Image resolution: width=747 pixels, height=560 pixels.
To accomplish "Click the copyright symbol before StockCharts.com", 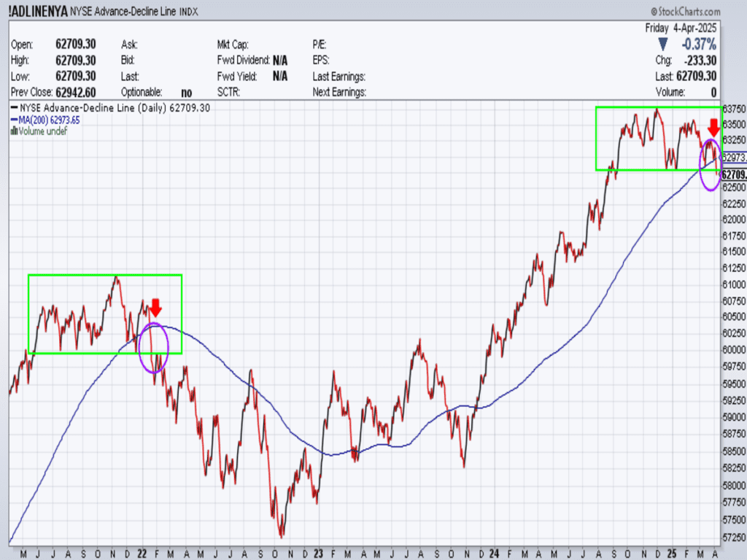I will (654, 12).
